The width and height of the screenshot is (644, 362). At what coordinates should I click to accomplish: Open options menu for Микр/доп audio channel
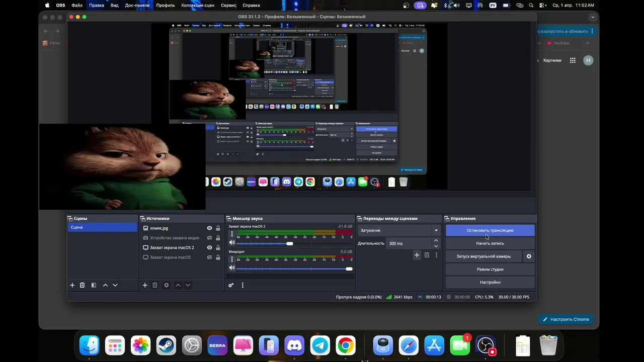(232, 259)
